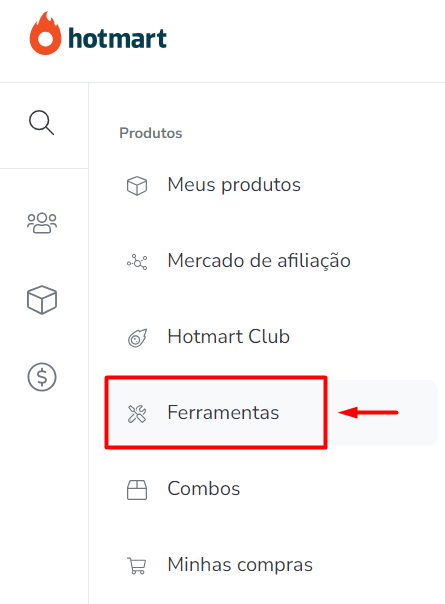Open the dollar sign sales icon
This screenshot has height=604, width=445.
point(42,377)
